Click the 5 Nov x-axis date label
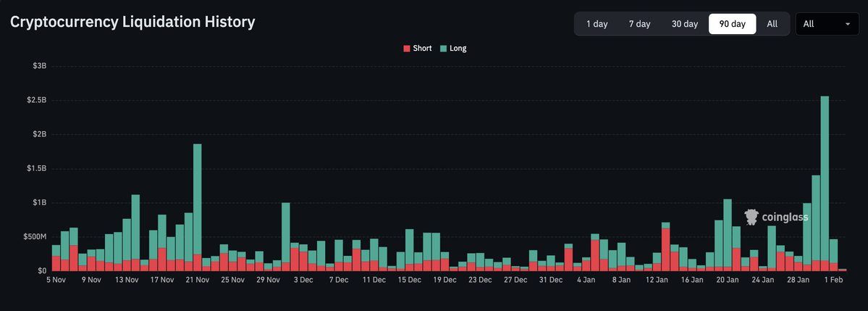 (x=56, y=279)
